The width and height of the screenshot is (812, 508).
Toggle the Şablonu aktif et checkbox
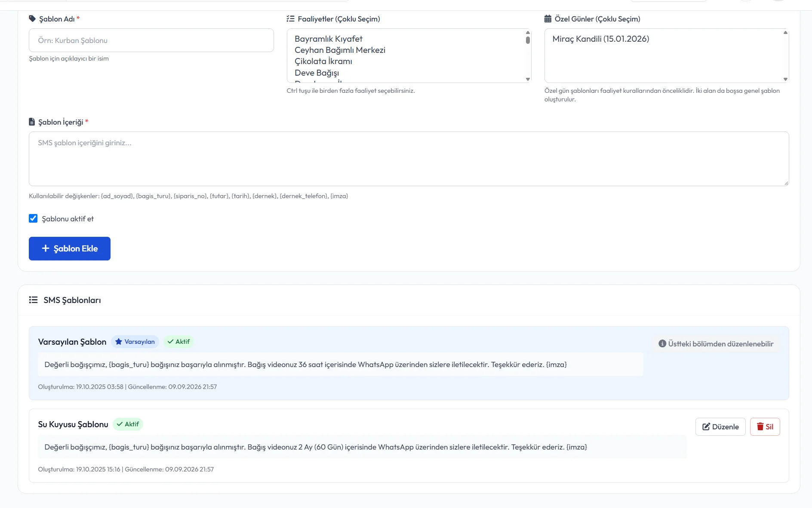[33, 218]
